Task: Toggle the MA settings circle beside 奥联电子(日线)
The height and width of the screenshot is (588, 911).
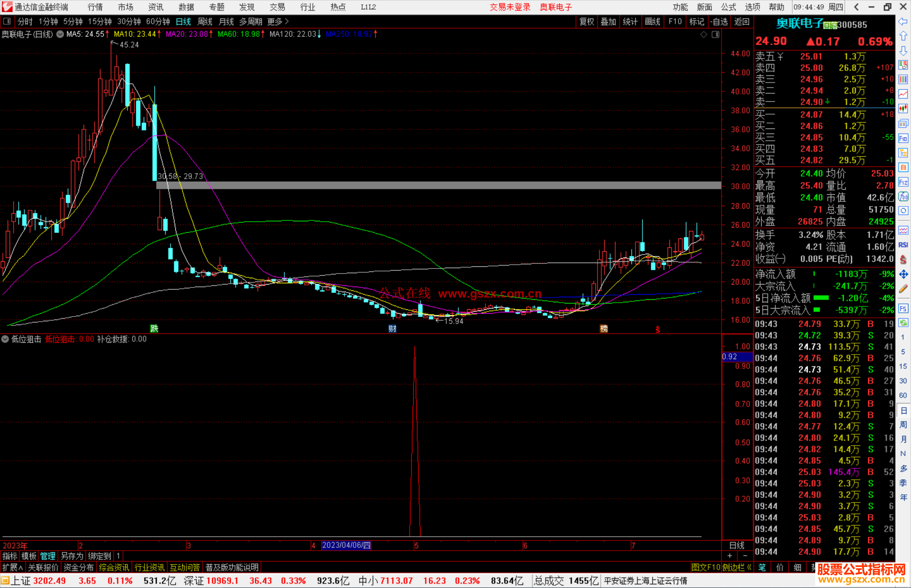Action: coord(60,34)
